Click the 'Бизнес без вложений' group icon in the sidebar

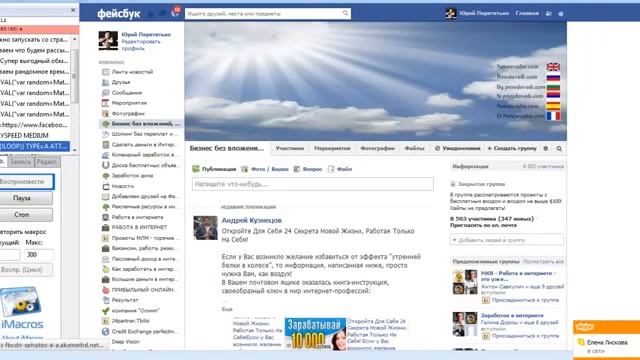[105, 124]
